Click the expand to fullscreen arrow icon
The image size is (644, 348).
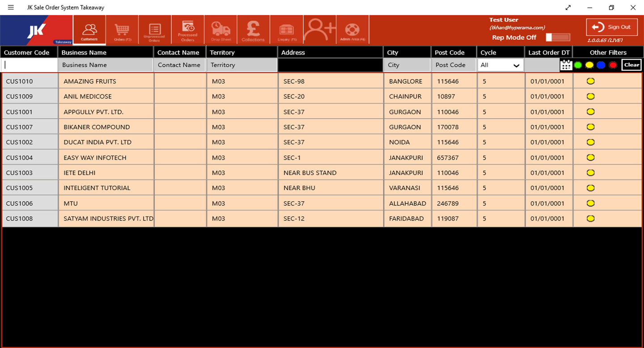pyautogui.click(x=568, y=8)
